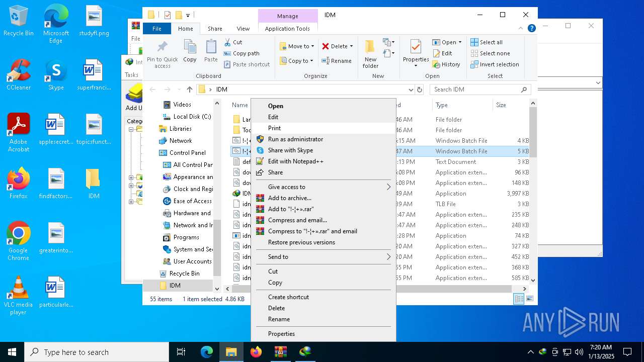Click the Windows Start button
The height and width of the screenshot is (362, 644).
[x=12, y=352]
